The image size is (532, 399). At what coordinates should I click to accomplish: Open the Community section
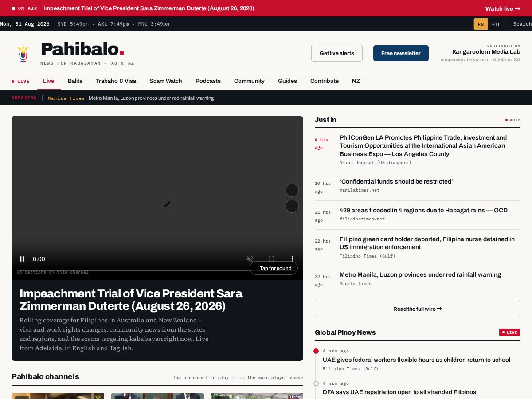click(x=249, y=81)
